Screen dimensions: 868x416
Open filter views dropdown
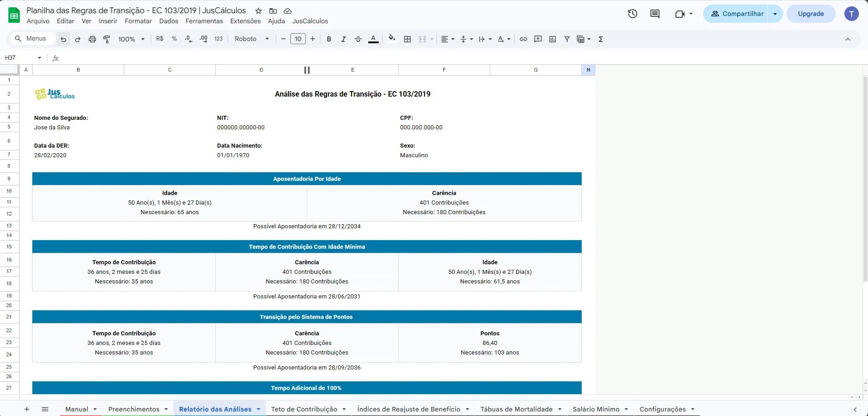point(584,39)
